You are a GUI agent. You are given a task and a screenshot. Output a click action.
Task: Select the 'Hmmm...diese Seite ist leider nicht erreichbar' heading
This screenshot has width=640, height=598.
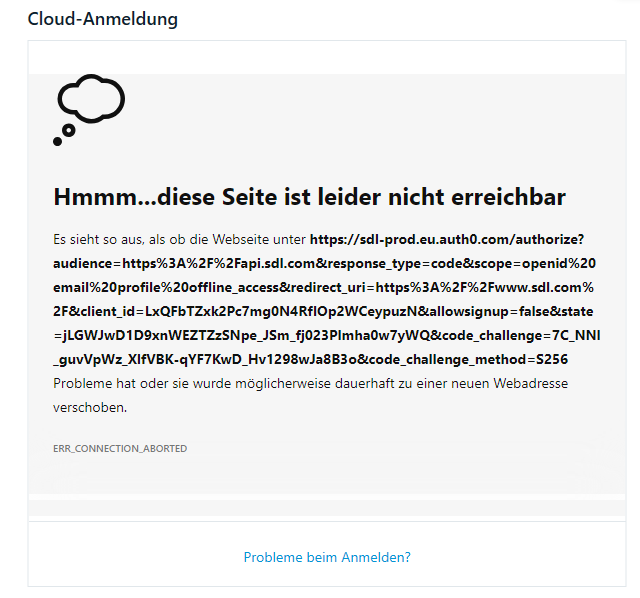(309, 197)
